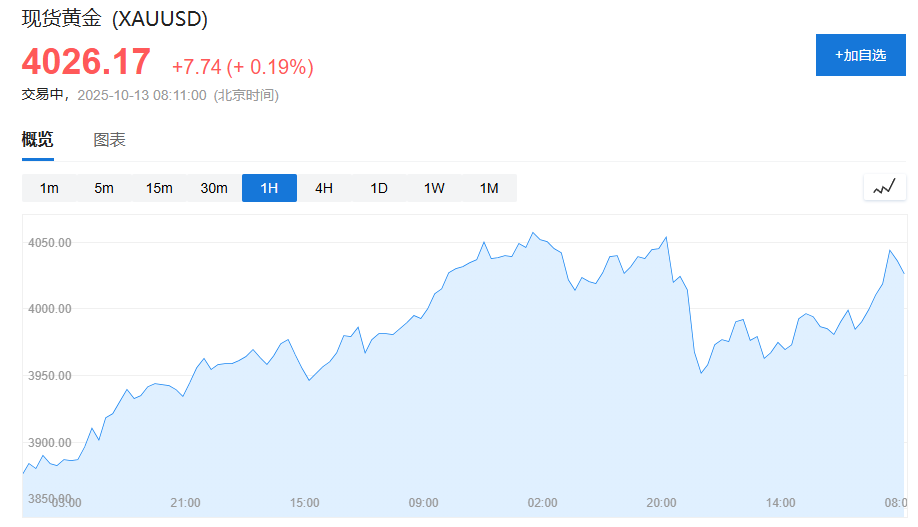The image size is (918, 527).
Task: Click the 现货黄金 (XAUUSD) title
Action: (115, 18)
